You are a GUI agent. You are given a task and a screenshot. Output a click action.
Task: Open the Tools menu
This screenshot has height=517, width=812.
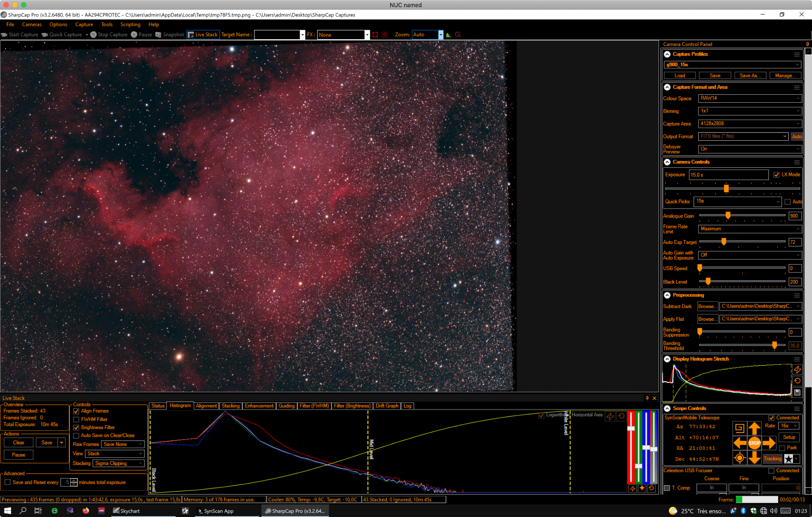click(107, 25)
